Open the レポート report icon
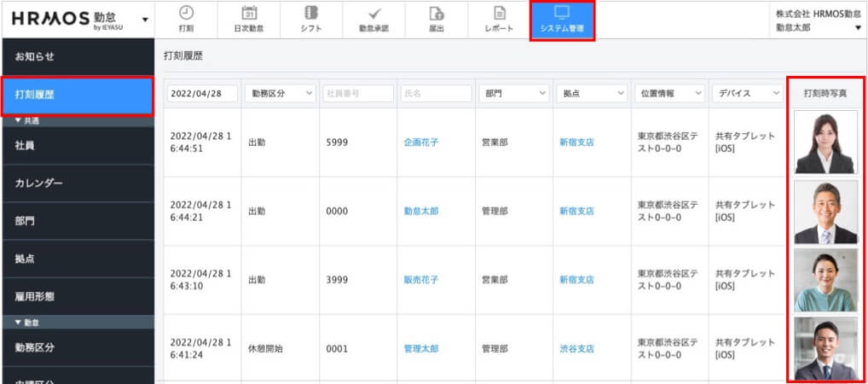Screen dimensions: 868x384 click(499, 13)
